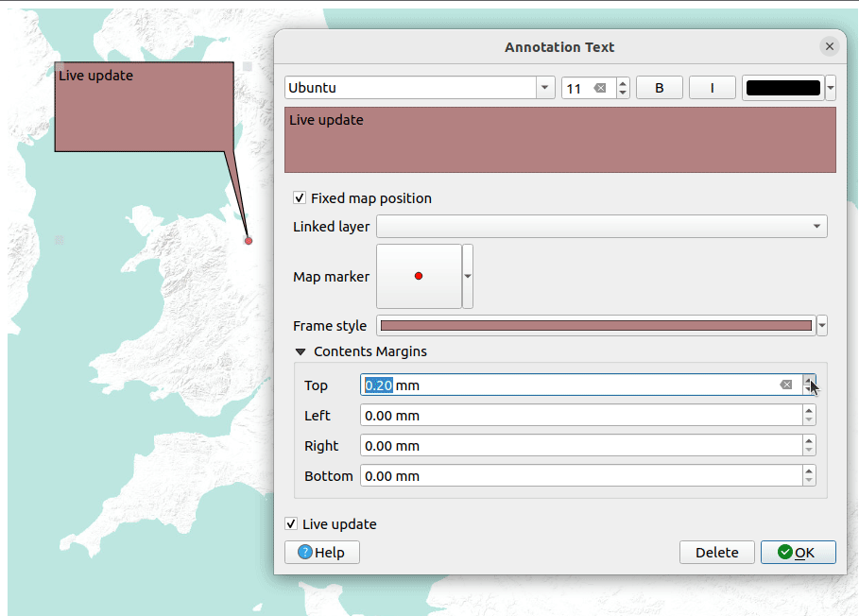This screenshot has width=859, height=616.
Task: Open the font color dropdown arrow
Action: pos(831,88)
